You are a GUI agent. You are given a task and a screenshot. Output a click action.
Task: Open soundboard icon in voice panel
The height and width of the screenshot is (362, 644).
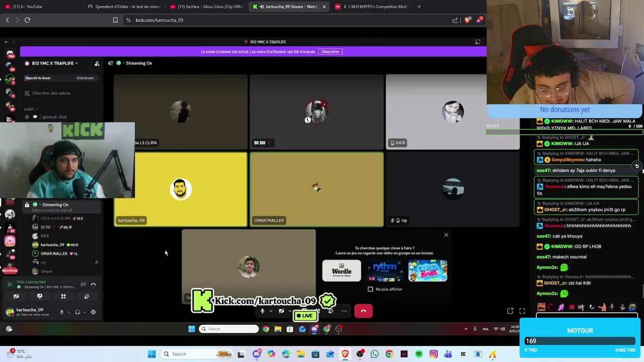87,297
